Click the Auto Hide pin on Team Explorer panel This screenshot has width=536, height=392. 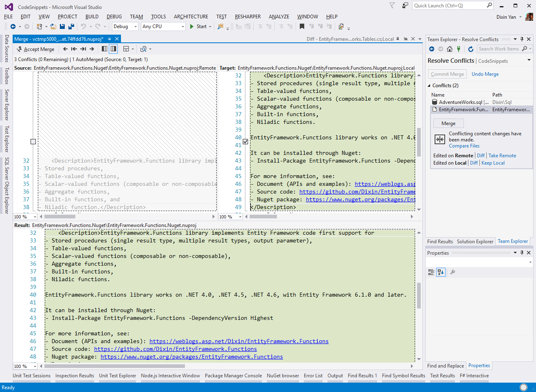[522, 39]
